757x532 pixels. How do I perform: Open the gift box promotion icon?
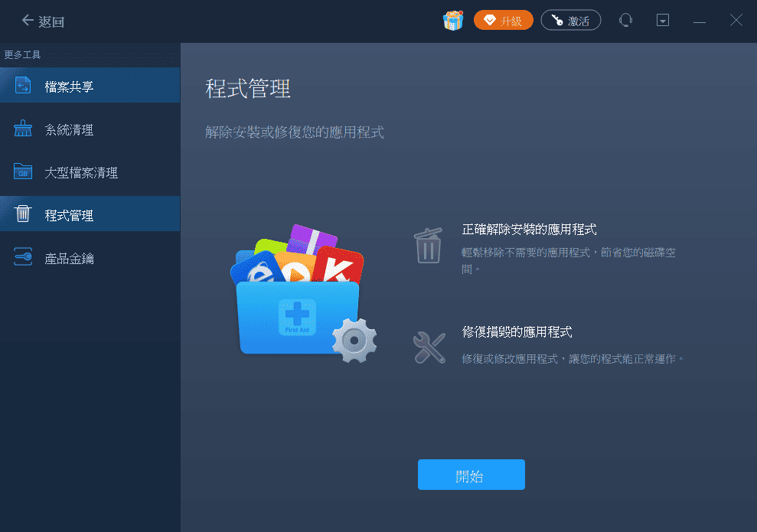[x=452, y=20]
